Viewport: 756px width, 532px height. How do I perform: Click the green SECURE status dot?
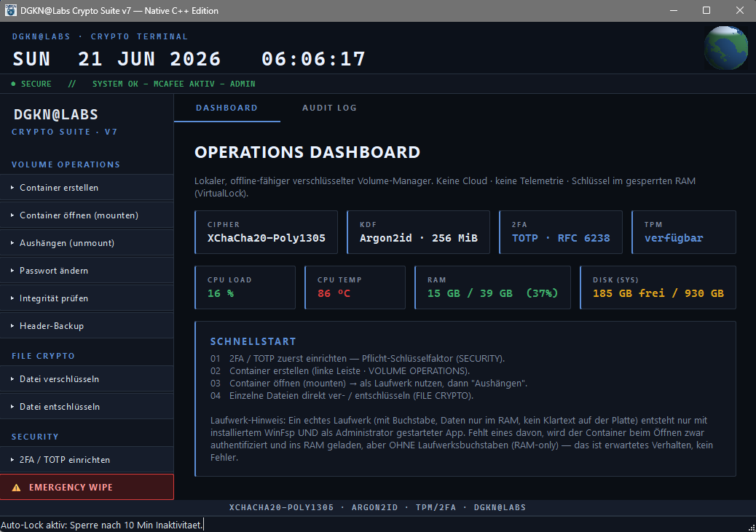pyautogui.click(x=14, y=84)
